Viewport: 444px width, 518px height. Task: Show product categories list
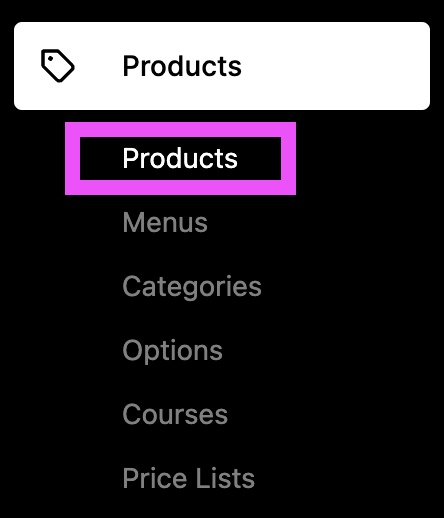[x=192, y=286]
